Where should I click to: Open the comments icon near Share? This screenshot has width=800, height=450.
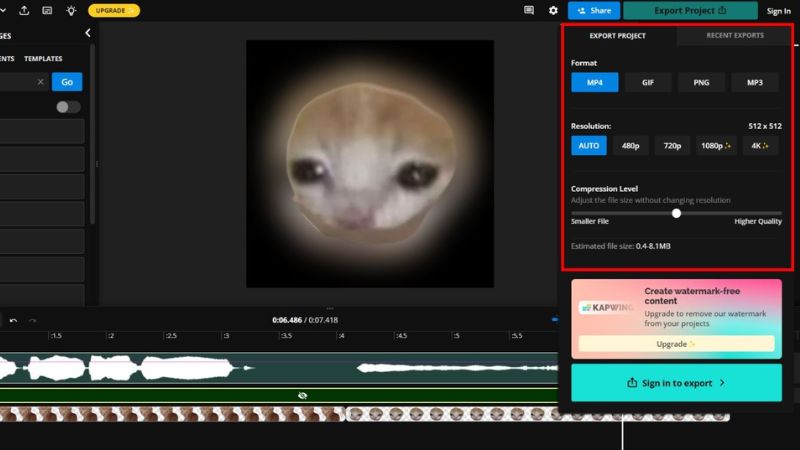(x=529, y=10)
